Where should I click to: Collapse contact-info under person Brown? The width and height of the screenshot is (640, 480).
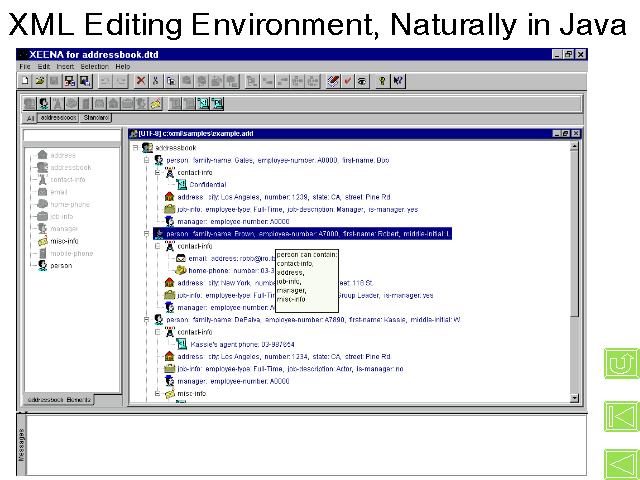pos(158,246)
